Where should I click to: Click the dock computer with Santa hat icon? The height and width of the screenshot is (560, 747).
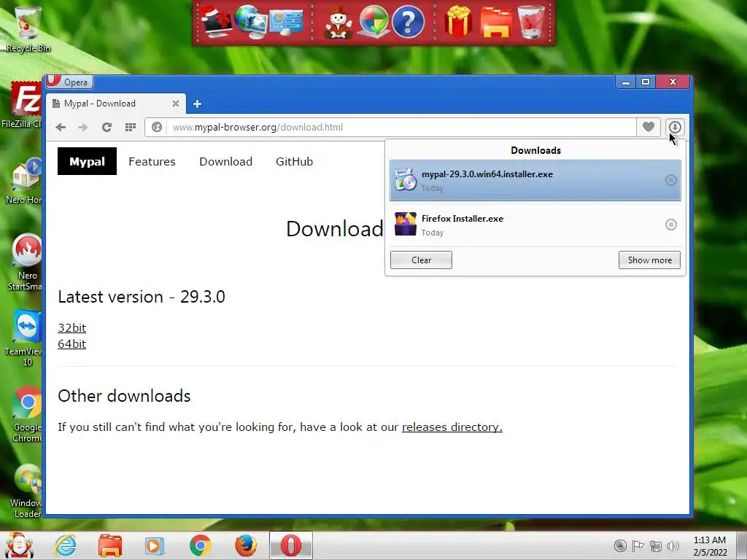point(216,22)
